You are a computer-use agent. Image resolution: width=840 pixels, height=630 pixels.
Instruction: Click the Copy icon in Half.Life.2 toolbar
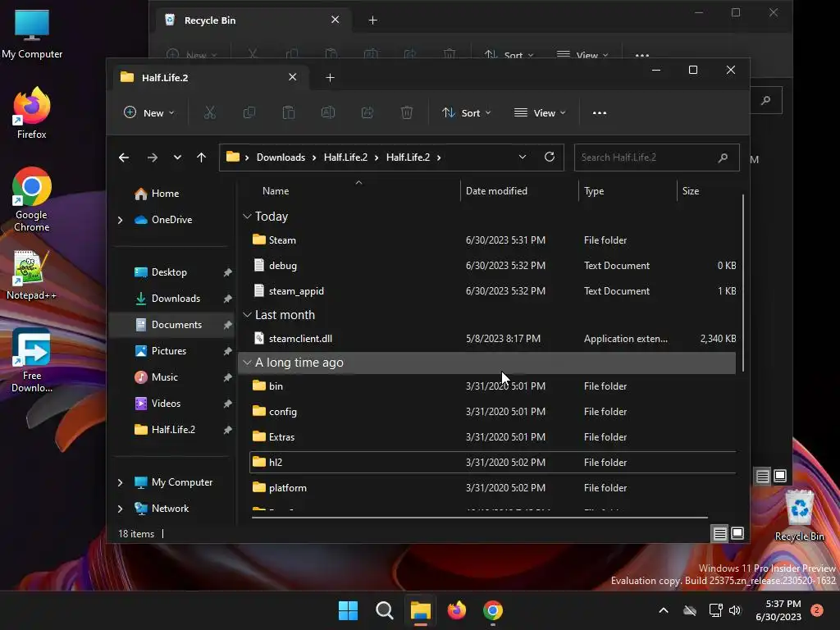249,112
